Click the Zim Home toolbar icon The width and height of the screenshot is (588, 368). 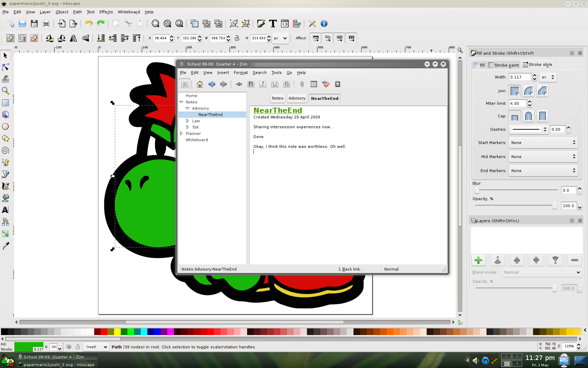tap(199, 84)
